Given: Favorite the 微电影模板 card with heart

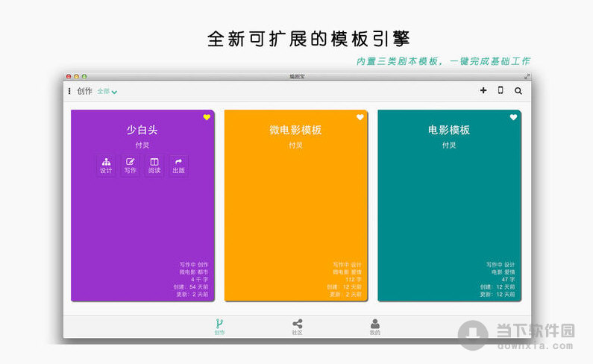Looking at the screenshot, I should [x=360, y=117].
